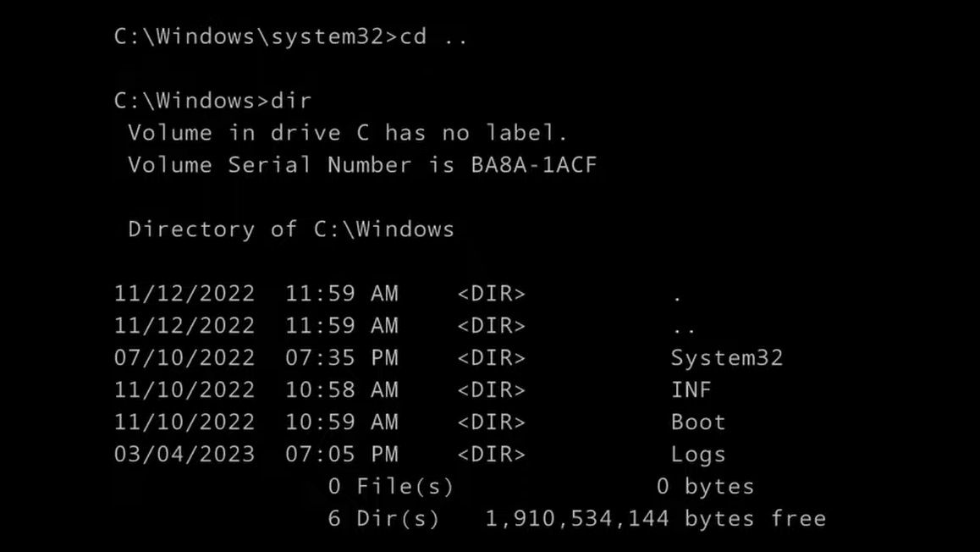
Task: Click the 03/04/2023 date of Logs
Action: [184, 455]
